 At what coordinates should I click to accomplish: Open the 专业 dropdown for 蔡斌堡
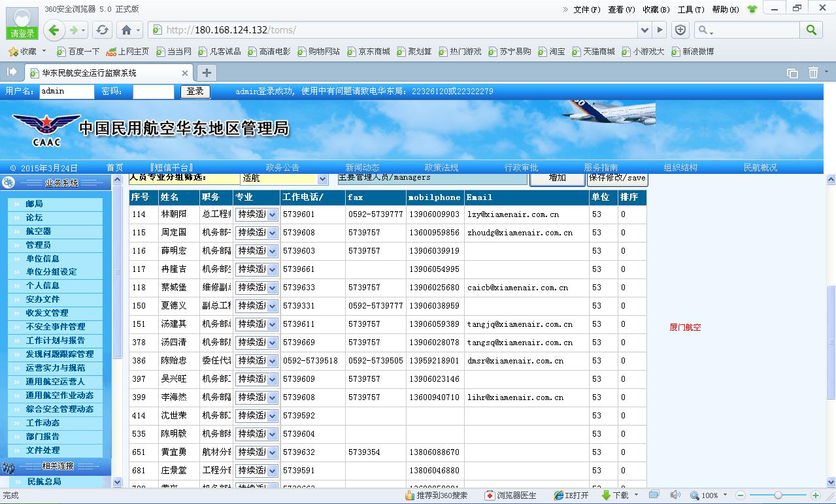(x=273, y=288)
